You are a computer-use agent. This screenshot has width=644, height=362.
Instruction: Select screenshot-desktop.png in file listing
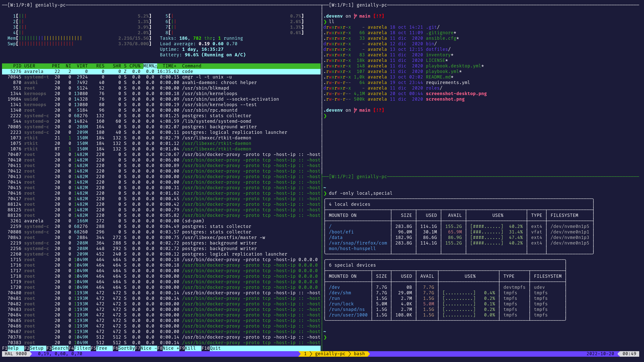click(456, 94)
